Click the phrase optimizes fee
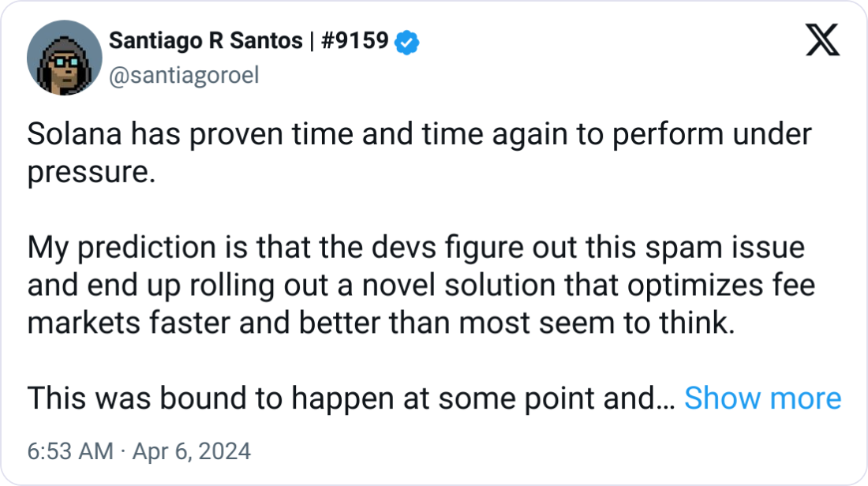The height and width of the screenshot is (486, 868). (x=720, y=286)
